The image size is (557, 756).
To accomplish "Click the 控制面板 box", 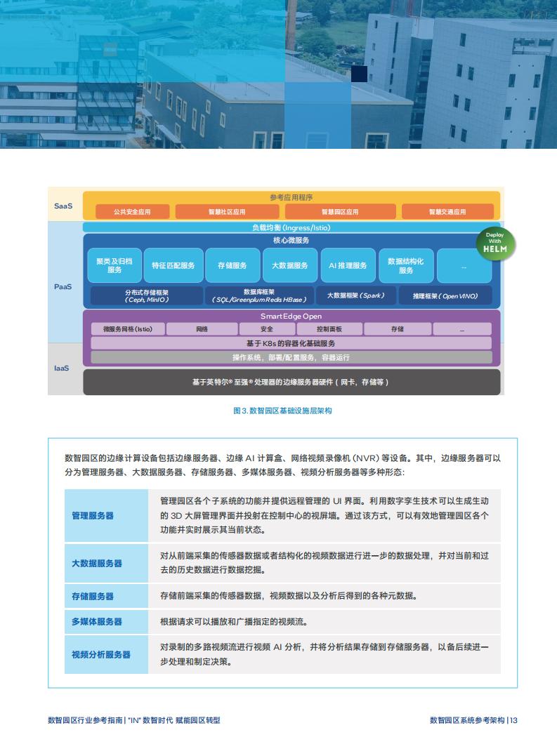I will pyautogui.click(x=329, y=329).
